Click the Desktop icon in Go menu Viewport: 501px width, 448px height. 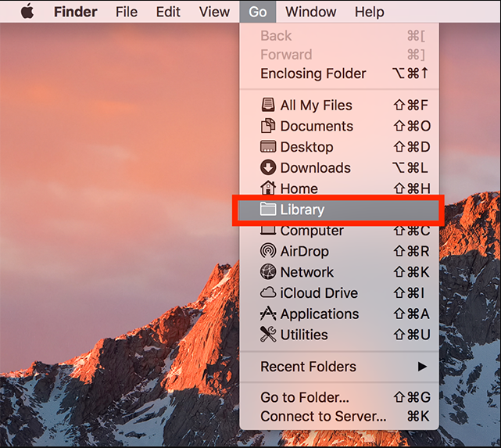click(x=268, y=147)
